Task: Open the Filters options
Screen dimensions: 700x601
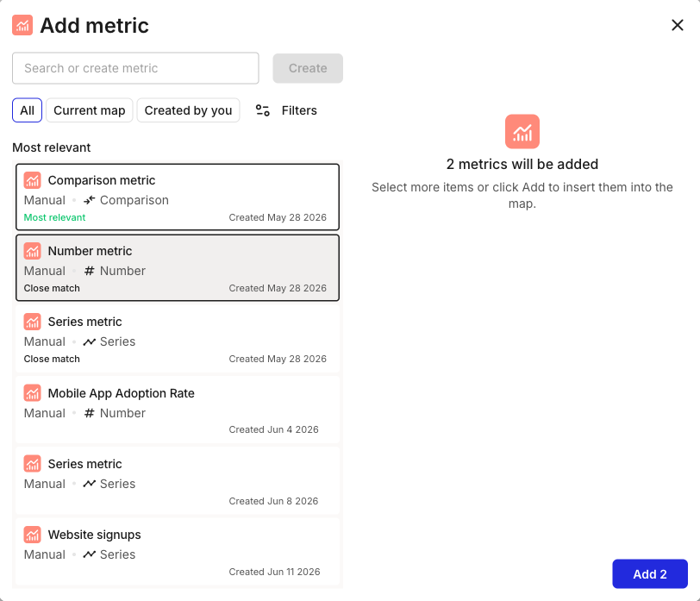Action: (286, 110)
